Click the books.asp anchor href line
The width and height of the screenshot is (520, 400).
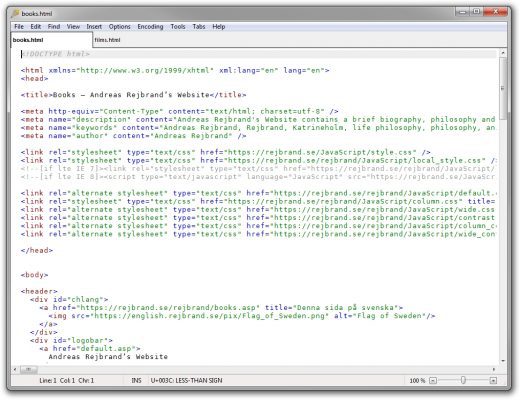click(221, 308)
